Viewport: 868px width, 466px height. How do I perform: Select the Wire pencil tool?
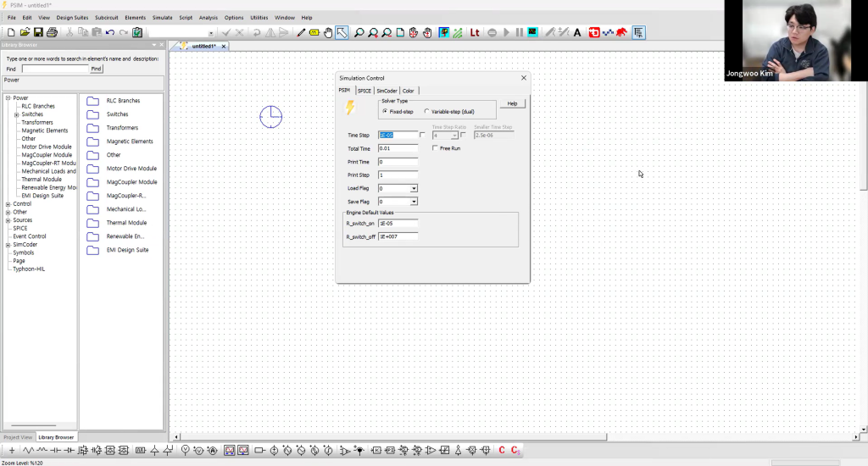[301, 33]
